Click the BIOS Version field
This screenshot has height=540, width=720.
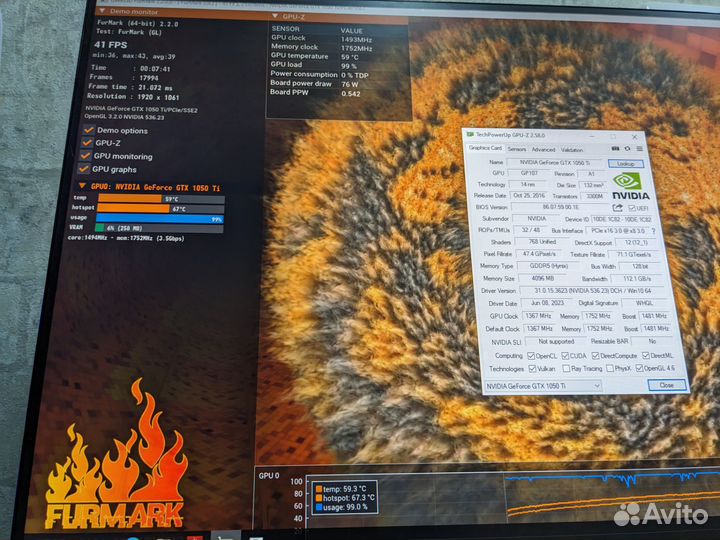point(560,207)
